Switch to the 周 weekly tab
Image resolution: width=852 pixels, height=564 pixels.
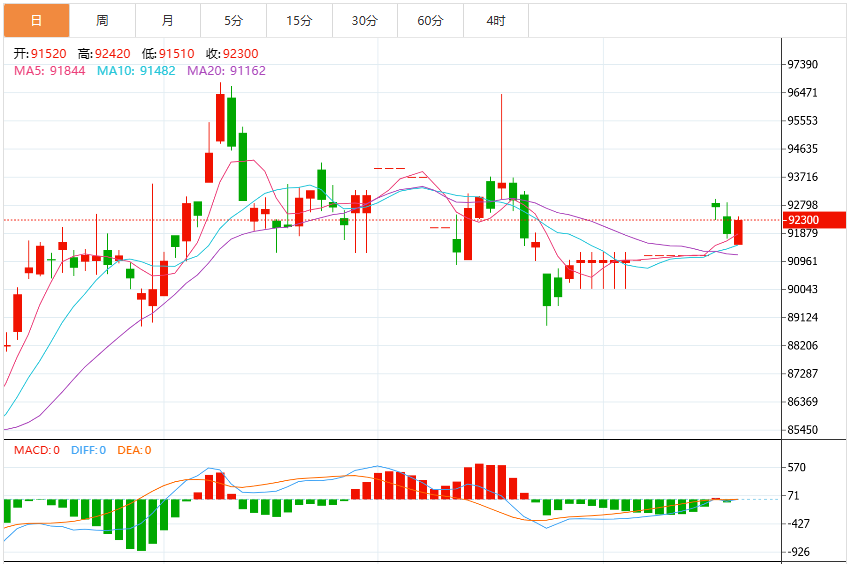102,21
